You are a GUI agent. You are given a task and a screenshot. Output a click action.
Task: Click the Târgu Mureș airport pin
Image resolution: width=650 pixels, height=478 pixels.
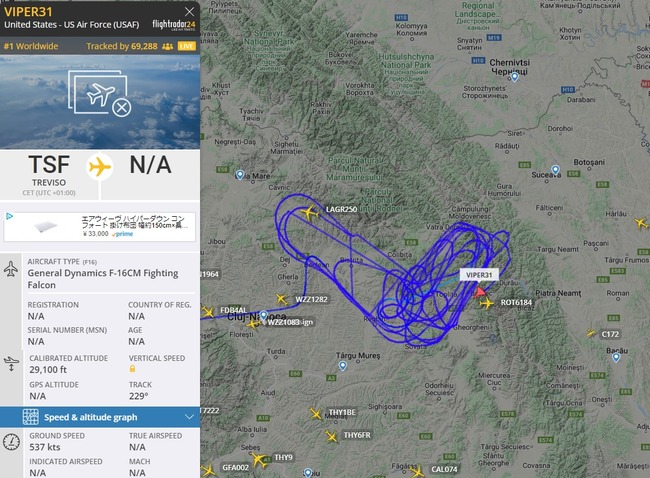342,366
